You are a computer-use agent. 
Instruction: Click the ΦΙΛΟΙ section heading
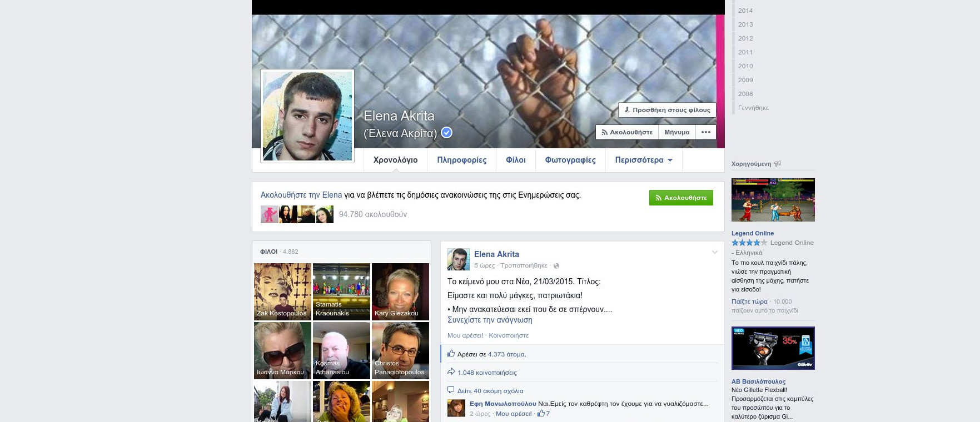pos(268,252)
